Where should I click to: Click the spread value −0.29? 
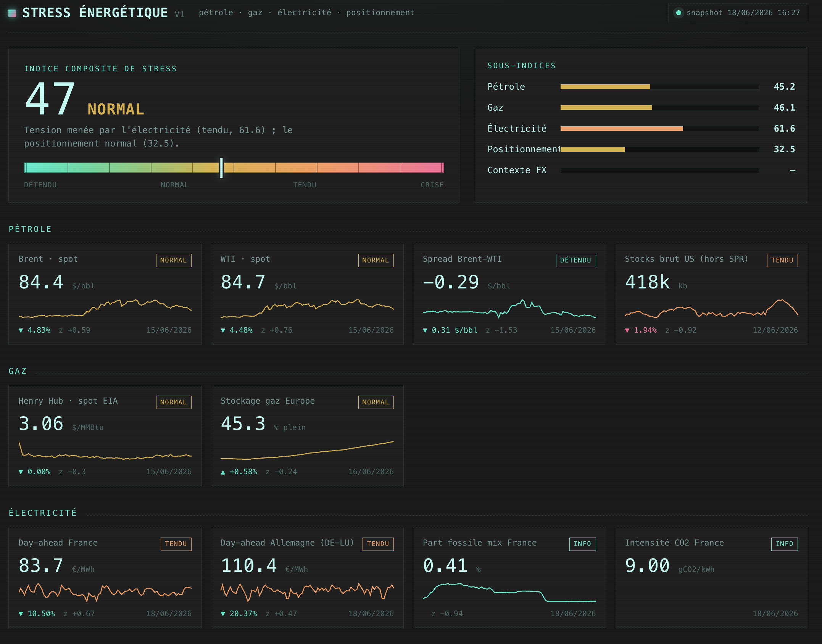pyautogui.click(x=451, y=282)
